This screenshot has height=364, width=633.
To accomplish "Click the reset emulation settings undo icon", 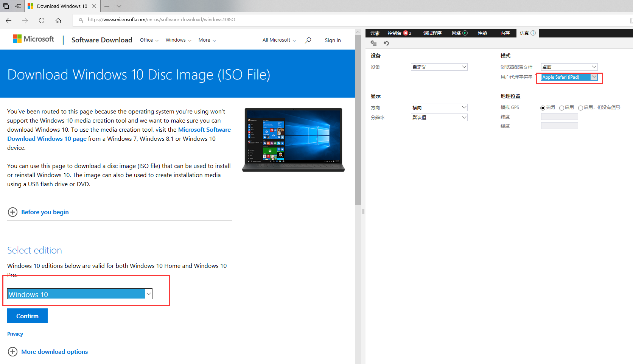I will (x=386, y=44).
